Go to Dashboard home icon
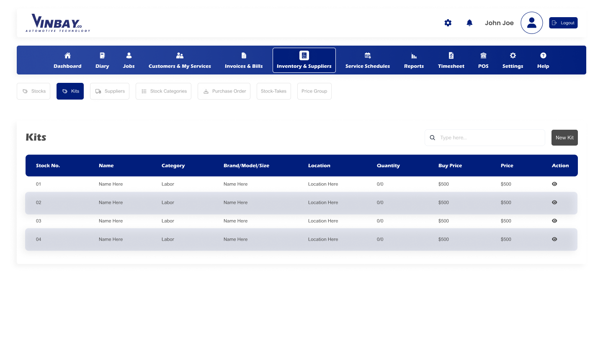This screenshot has height=364, width=603. point(67,56)
